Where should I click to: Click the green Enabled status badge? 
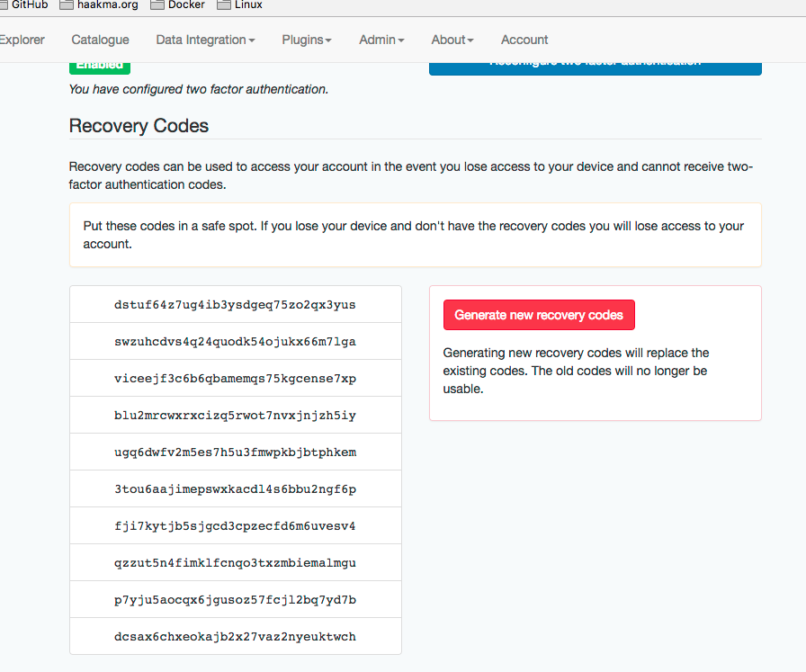(x=99, y=64)
